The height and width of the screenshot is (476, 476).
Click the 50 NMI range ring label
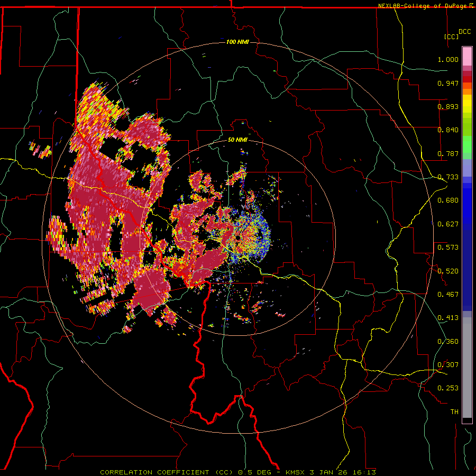(x=237, y=140)
